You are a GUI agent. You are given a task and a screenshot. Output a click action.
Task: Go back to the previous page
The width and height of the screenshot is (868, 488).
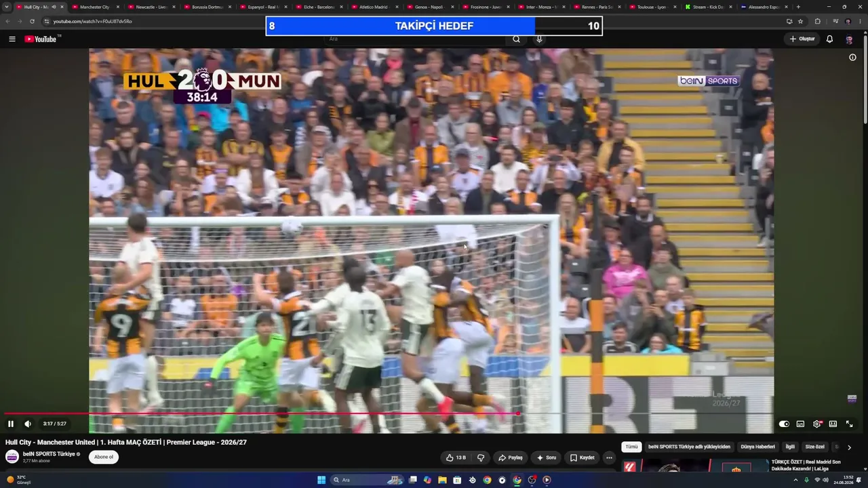coord(7,21)
